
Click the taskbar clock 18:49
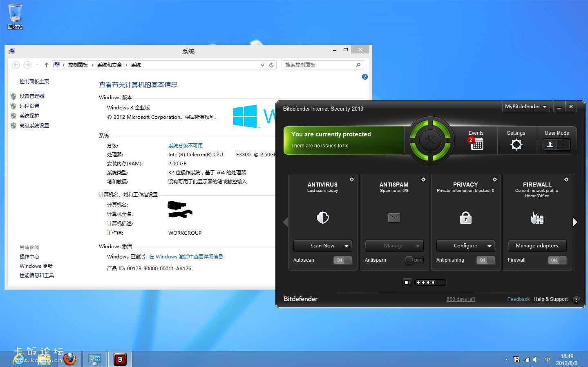pos(567,356)
